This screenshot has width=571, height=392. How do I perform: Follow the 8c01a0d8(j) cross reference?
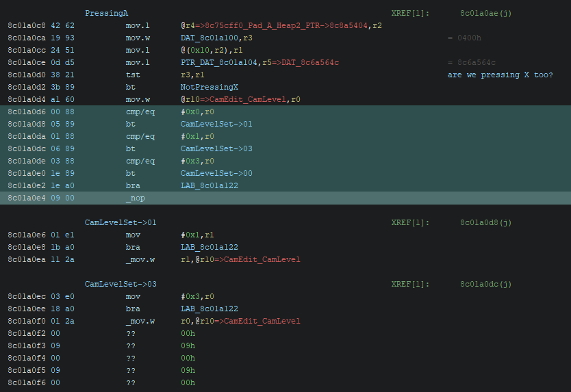coord(486,222)
